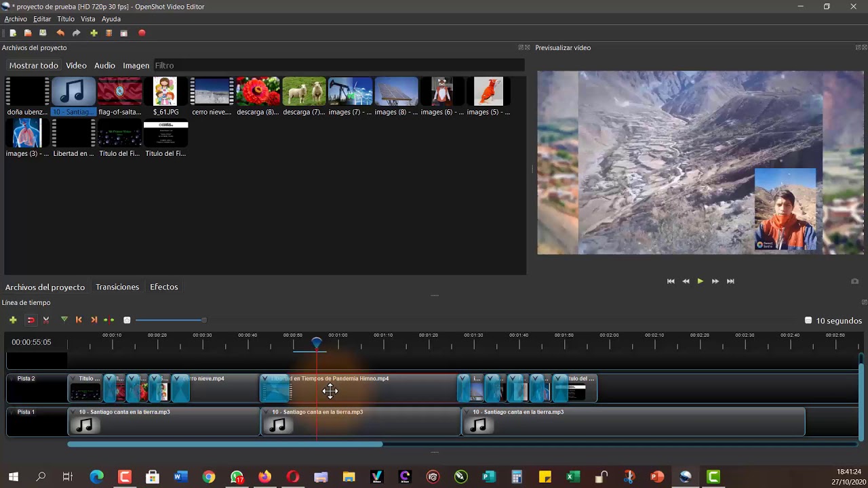This screenshot has height=488, width=868.
Task: Expand the Pista 2 track menu arrow
Action: tap(12, 379)
